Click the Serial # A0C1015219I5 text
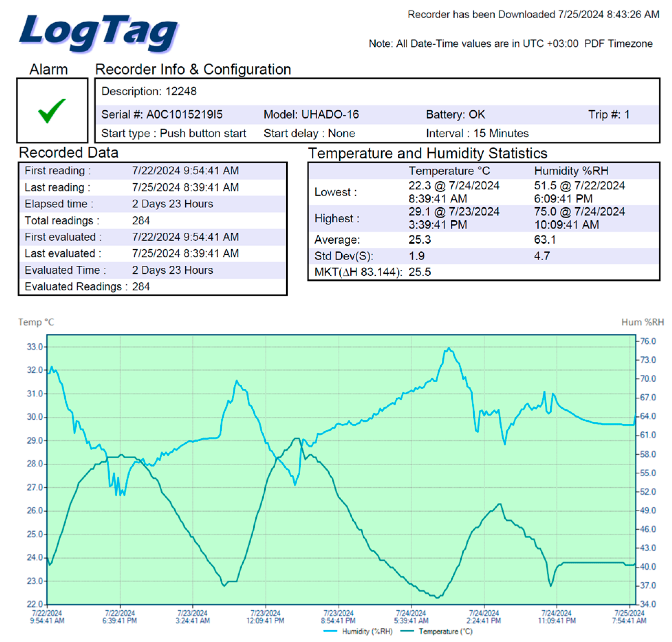The image size is (672, 642). point(162,114)
